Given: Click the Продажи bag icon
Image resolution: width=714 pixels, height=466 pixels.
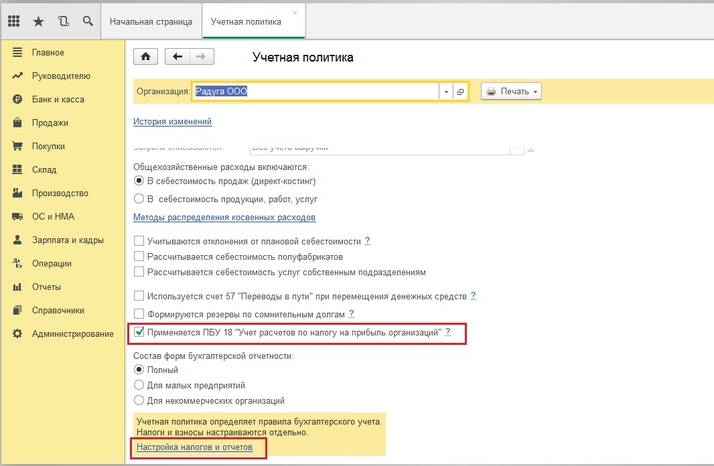Looking at the screenshot, I should point(17,123).
